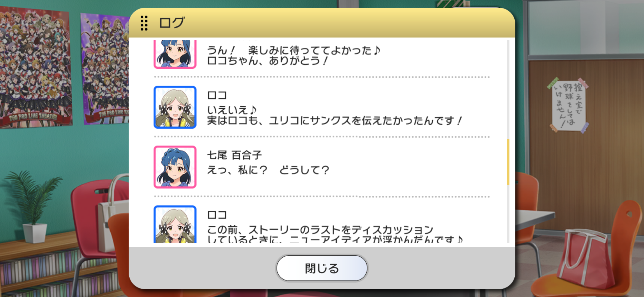Click the ユリコにサンクスを伝えたかった dialogue line

pyautogui.click(x=334, y=120)
